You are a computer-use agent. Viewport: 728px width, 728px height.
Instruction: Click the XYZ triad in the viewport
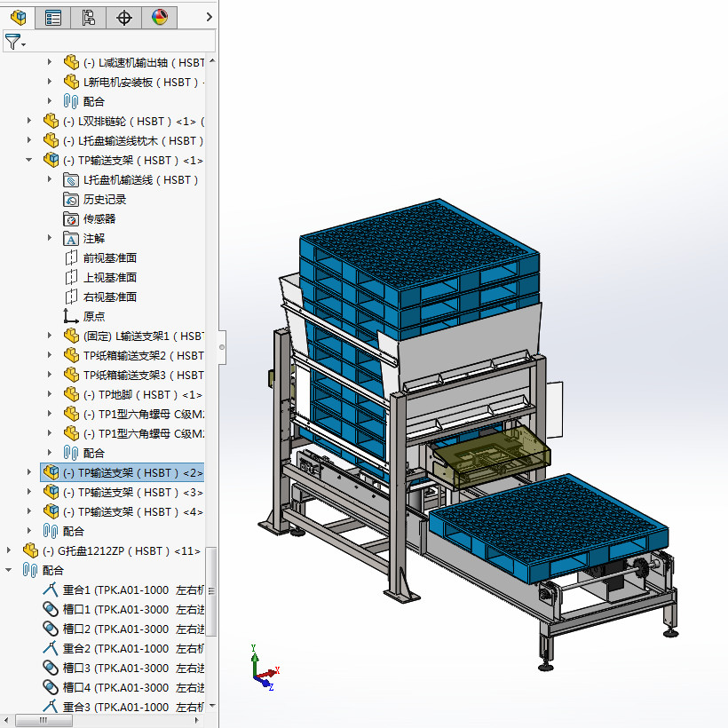(x=265, y=669)
